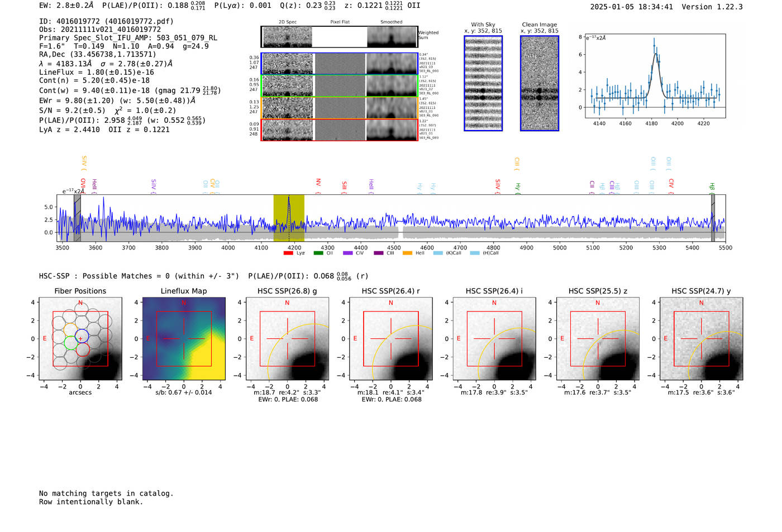Open the Clean Image cutout
Screen dimensions: 782x532
tap(540, 83)
